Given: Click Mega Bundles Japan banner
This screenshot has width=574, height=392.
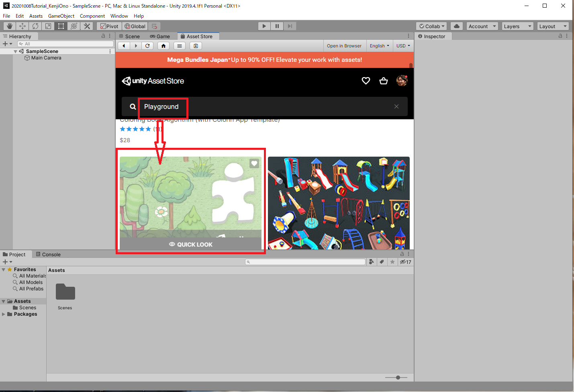Looking at the screenshot, I should 264,60.
